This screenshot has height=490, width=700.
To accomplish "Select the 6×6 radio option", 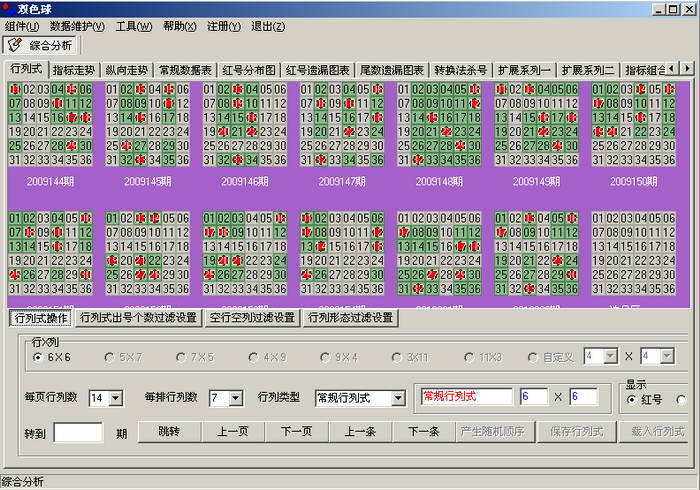I will coord(52,357).
